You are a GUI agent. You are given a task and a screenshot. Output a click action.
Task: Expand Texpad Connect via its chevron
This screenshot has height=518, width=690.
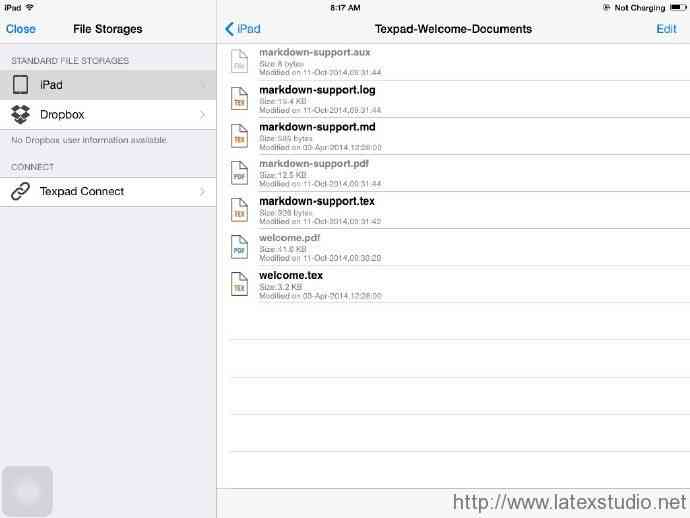tap(202, 191)
